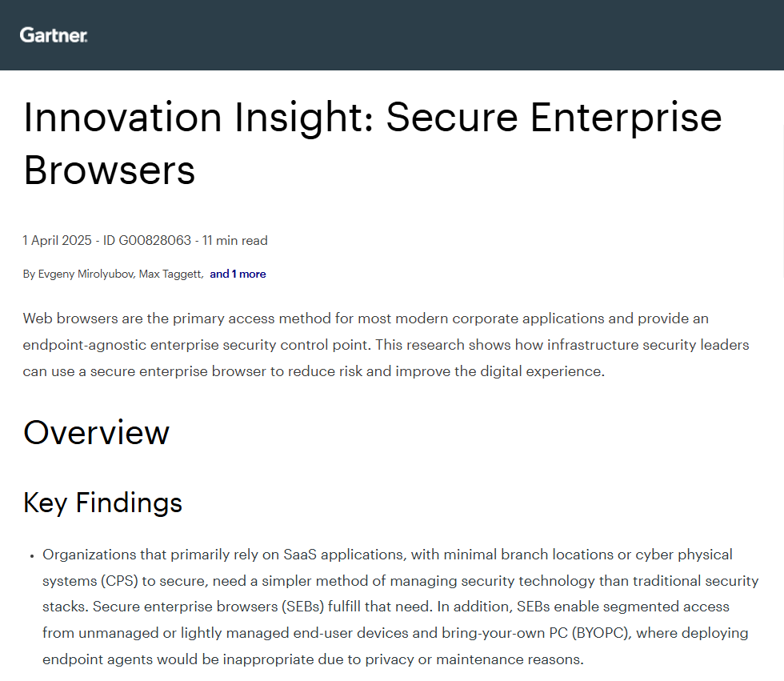The width and height of the screenshot is (784, 681).
Task: Click the "Key Findings" subheading
Action: (x=102, y=503)
